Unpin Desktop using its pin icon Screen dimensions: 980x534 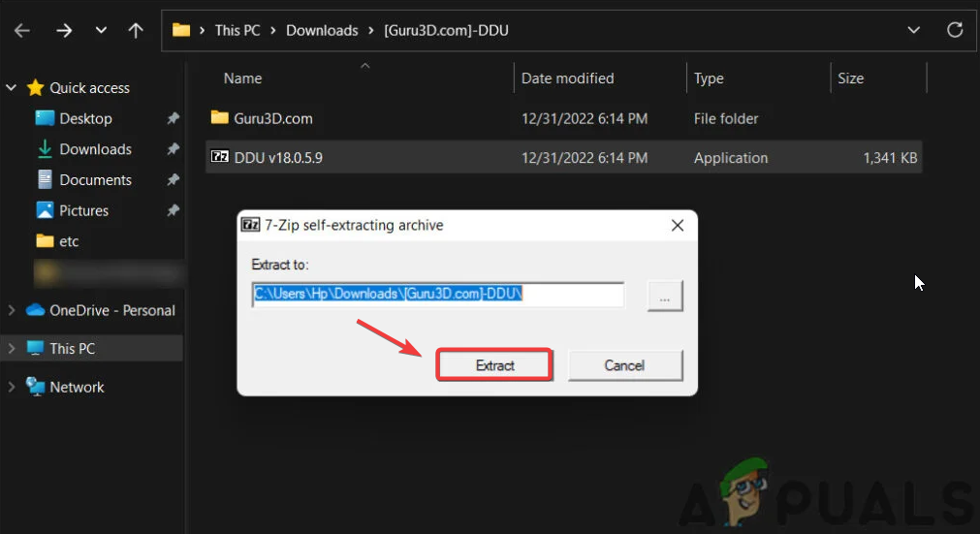click(x=174, y=118)
